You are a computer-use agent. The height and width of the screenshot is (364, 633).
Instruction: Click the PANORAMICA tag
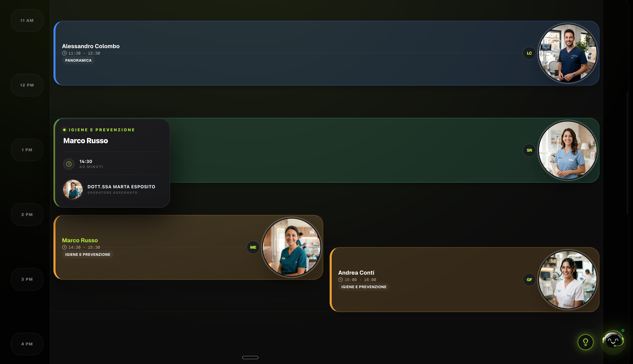tap(78, 60)
